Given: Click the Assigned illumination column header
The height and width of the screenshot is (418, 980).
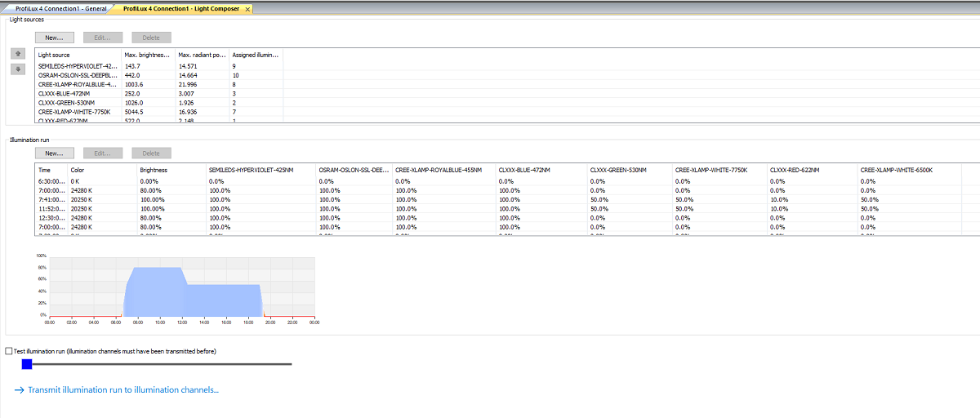Looking at the screenshot, I should coord(256,55).
